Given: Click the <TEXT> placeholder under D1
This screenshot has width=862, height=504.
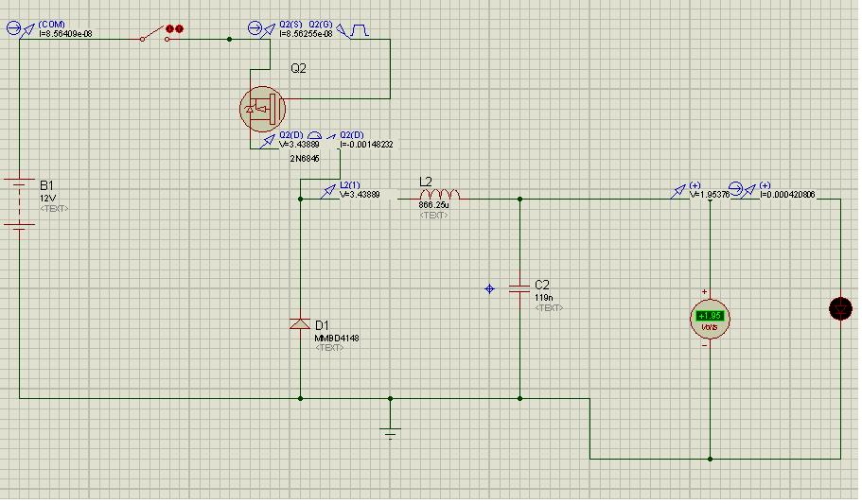Looking at the screenshot, I should pos(329,348).
